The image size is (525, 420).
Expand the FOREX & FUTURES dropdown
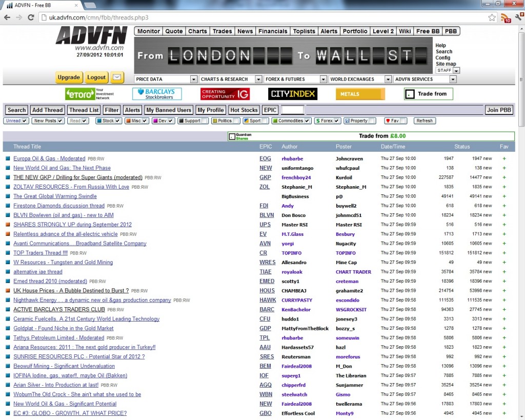pos(323,79)
